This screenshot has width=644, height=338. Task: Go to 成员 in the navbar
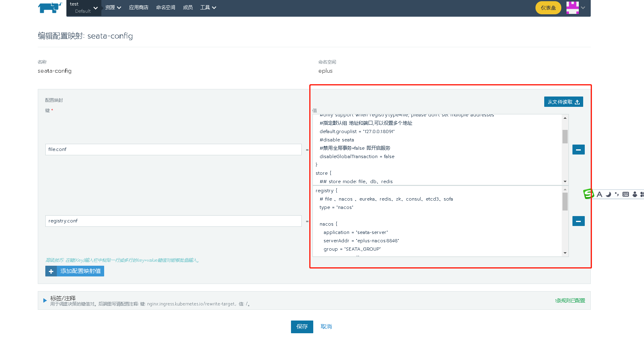[188, 8]
